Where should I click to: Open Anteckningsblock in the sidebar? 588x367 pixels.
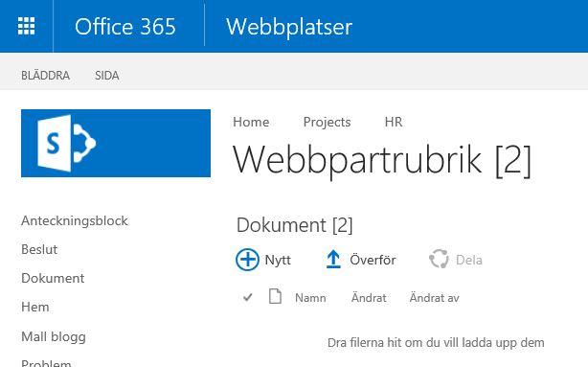point(75,221)
